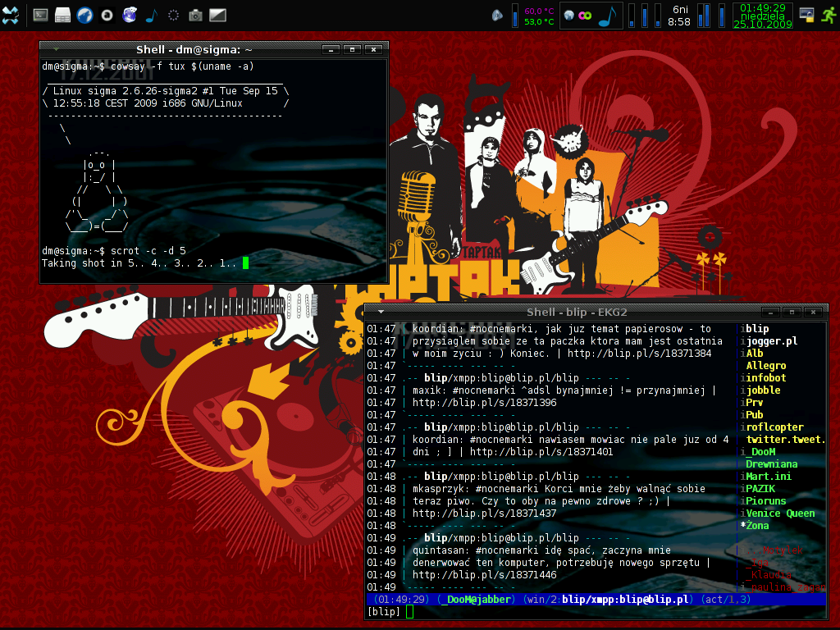Select the 'jogger.pl' contact
The image size is (840, 630).
coord(771,340)
